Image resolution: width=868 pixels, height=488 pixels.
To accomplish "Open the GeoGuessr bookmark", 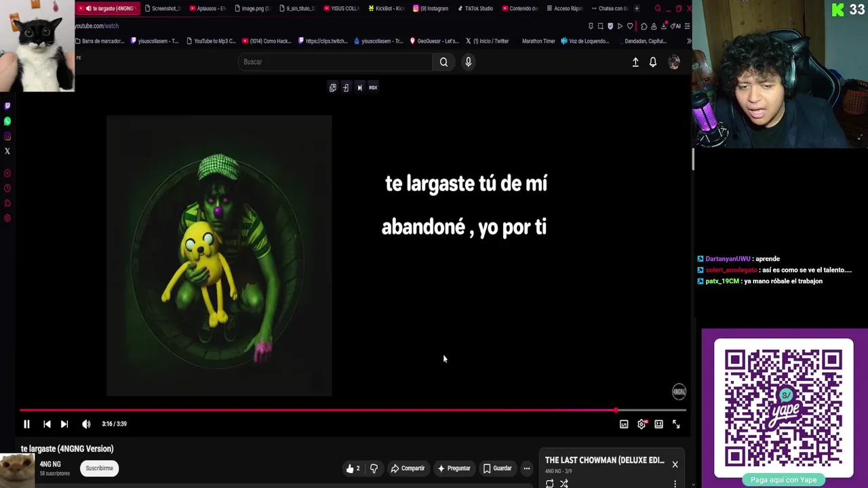I will point(434,41).
